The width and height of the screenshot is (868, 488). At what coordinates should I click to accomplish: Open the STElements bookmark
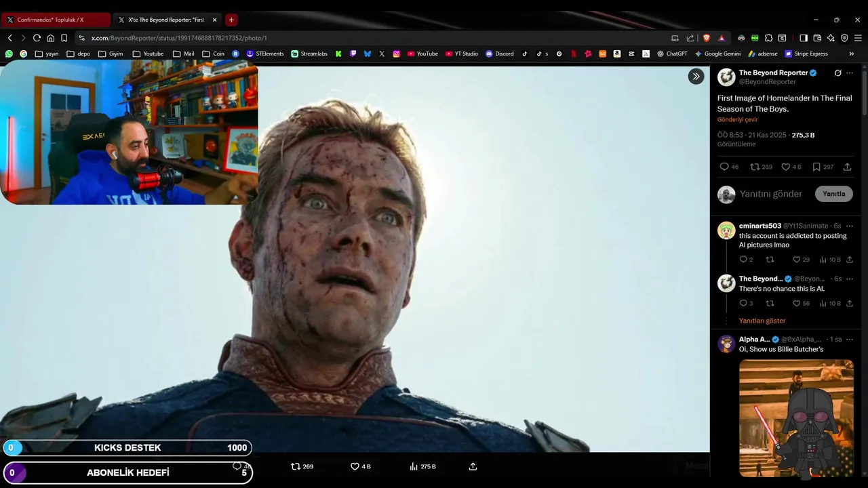[x=265, y=54]
